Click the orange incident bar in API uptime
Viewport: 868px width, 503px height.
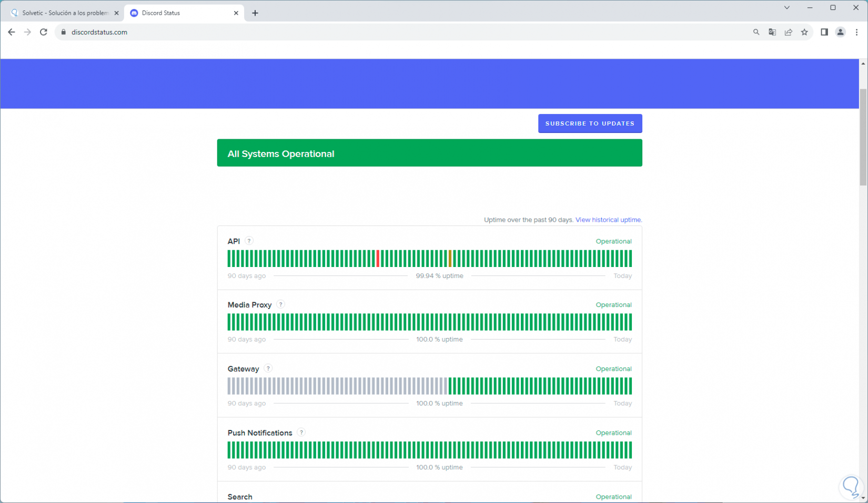click(450, 259)
